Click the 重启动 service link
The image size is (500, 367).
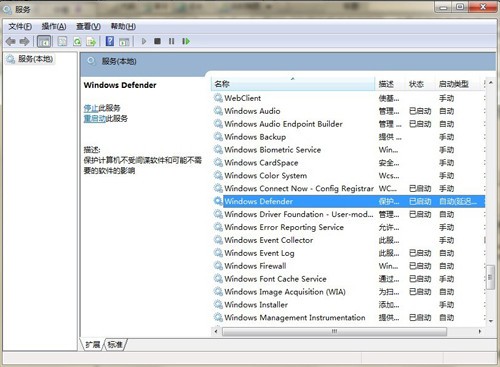pyautogui.click(x=95, y=118)
